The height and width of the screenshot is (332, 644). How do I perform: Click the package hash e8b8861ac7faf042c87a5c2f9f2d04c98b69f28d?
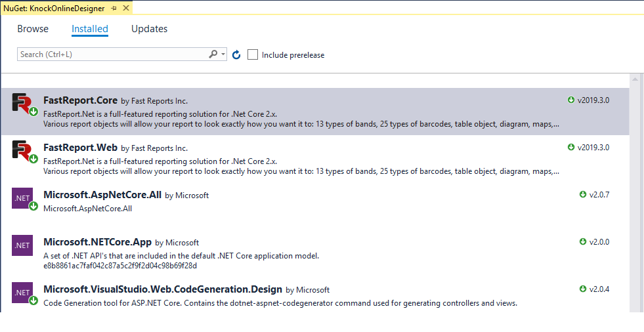pos(120,266)
